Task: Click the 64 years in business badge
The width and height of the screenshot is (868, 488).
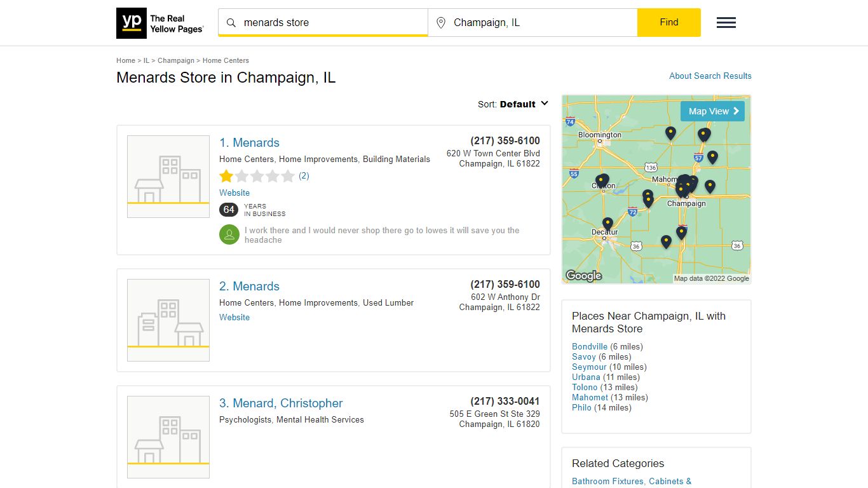Action: pyautogui.click(x=229, y=210)
